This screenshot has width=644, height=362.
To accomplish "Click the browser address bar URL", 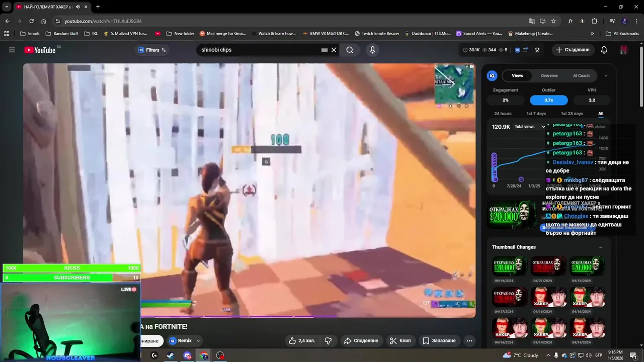I will [103, 21].
